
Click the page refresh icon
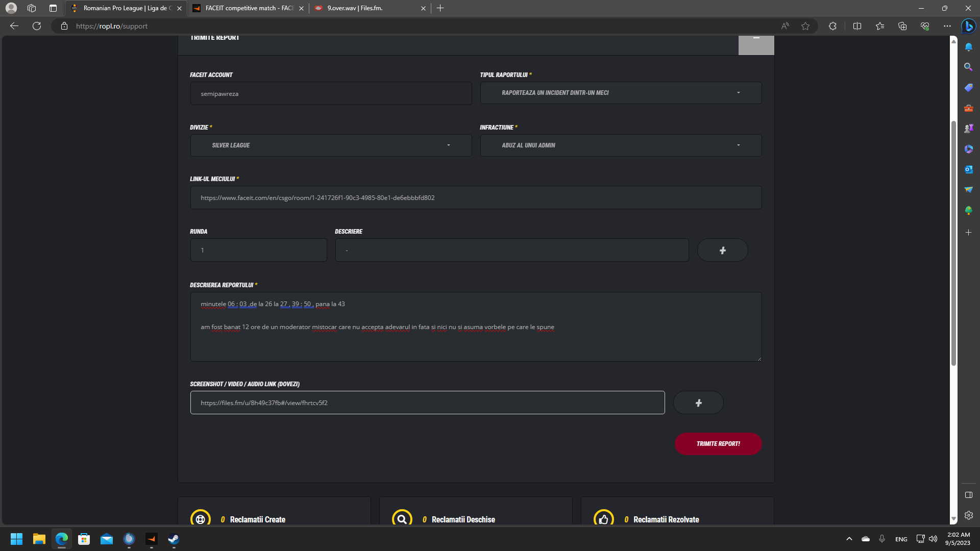click(x=37, y=26)
